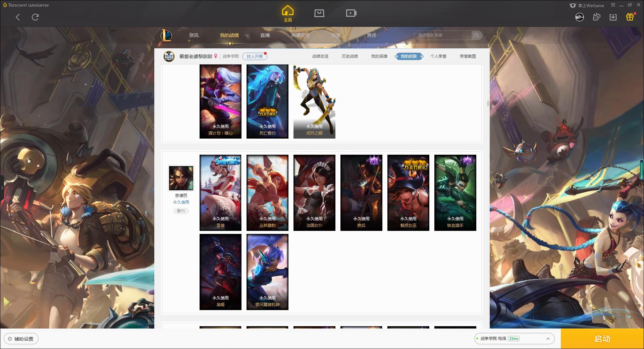Open the share/friends icon in top bar

tap(596, 17)
